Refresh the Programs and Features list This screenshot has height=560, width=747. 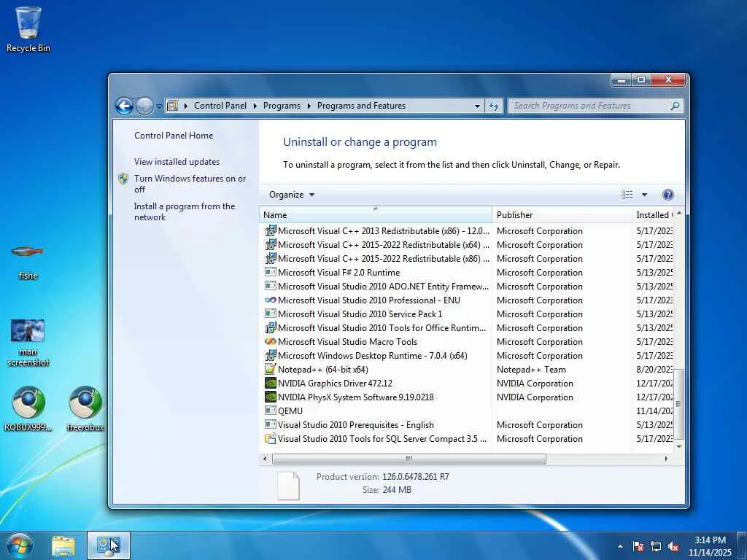coord(494,106)
